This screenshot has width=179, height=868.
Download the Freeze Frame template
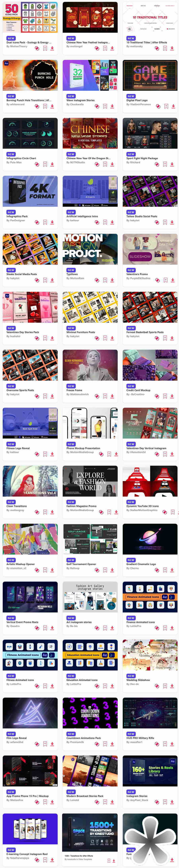click(112, 396)
